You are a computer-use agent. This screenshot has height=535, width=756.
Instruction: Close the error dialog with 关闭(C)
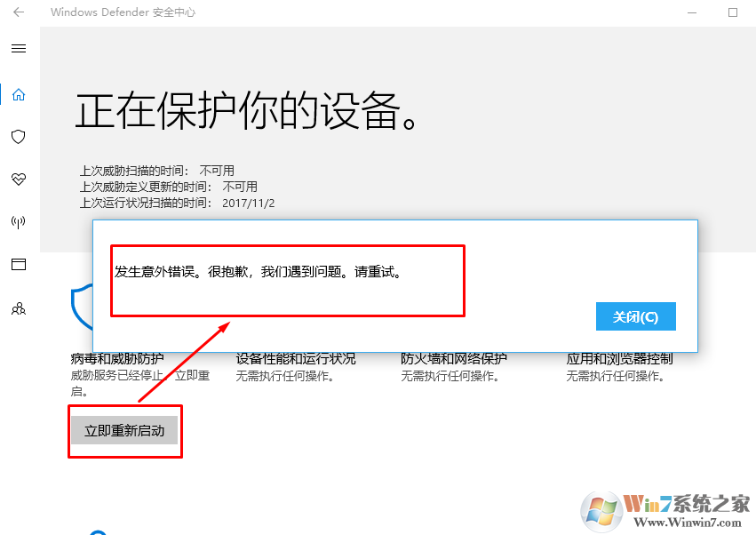click(x=635, y=316)
